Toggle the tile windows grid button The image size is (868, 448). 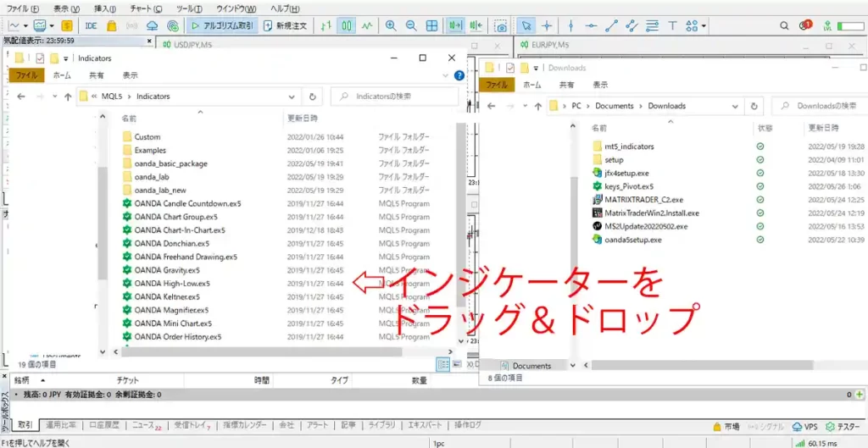(431, 26)
